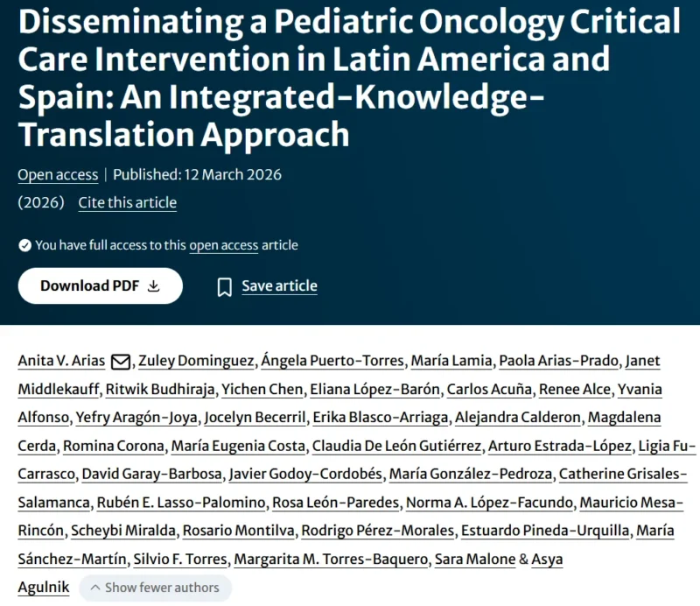Follow the open access article inline link
This screenshot has width=700, height=606.
point(223,245)
